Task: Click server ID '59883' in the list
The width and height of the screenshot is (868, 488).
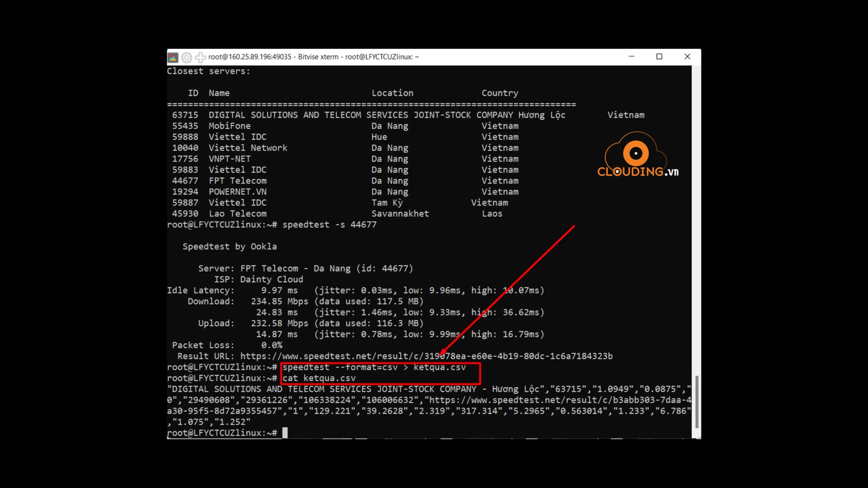Action: pyautogui.click(x=185, y=170)
